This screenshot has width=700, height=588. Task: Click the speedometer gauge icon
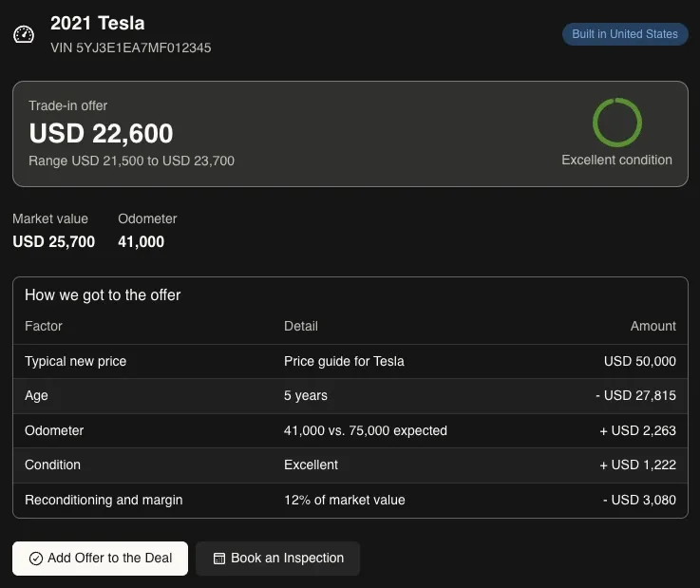tap(24, 34)
